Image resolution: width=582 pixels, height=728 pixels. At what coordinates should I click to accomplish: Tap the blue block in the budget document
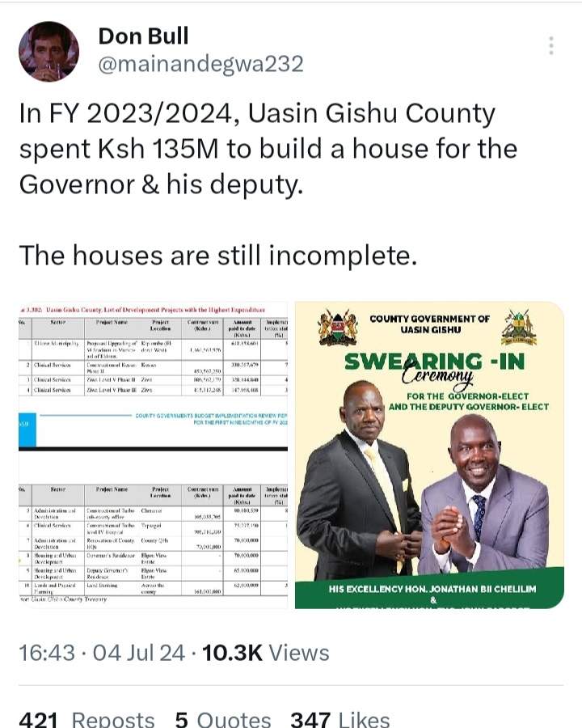pos(27,430)
